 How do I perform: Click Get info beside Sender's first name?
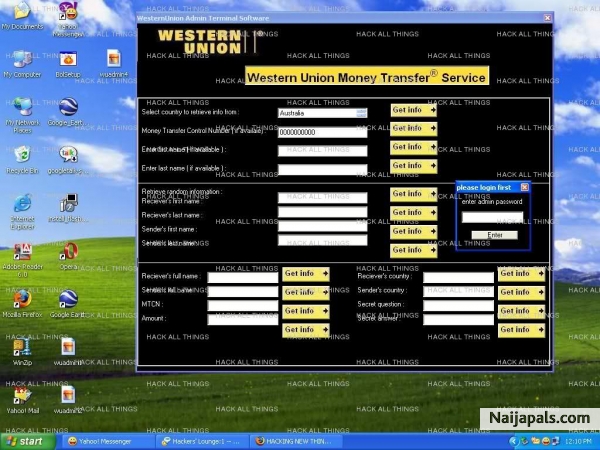(414, 232)
